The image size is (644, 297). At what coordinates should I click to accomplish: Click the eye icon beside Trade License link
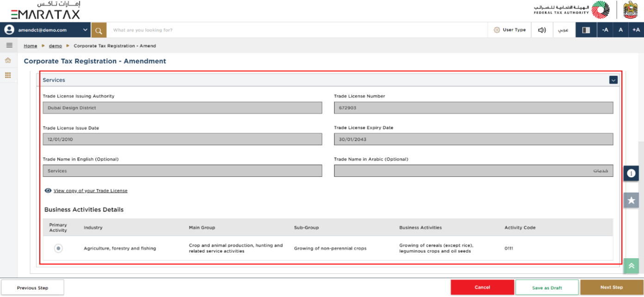[48, 190]
